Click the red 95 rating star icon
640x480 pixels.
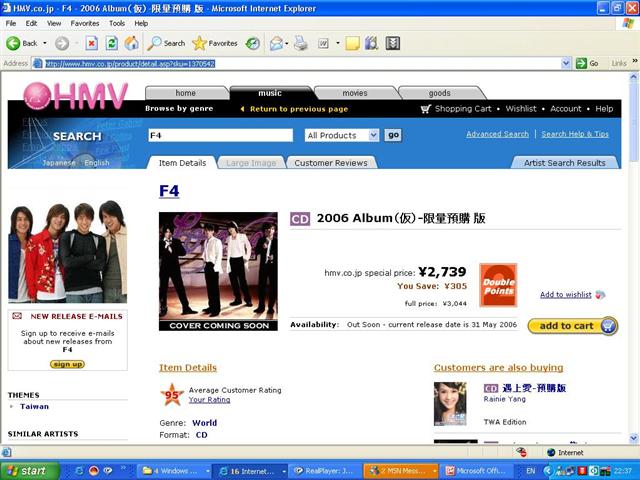171,395
